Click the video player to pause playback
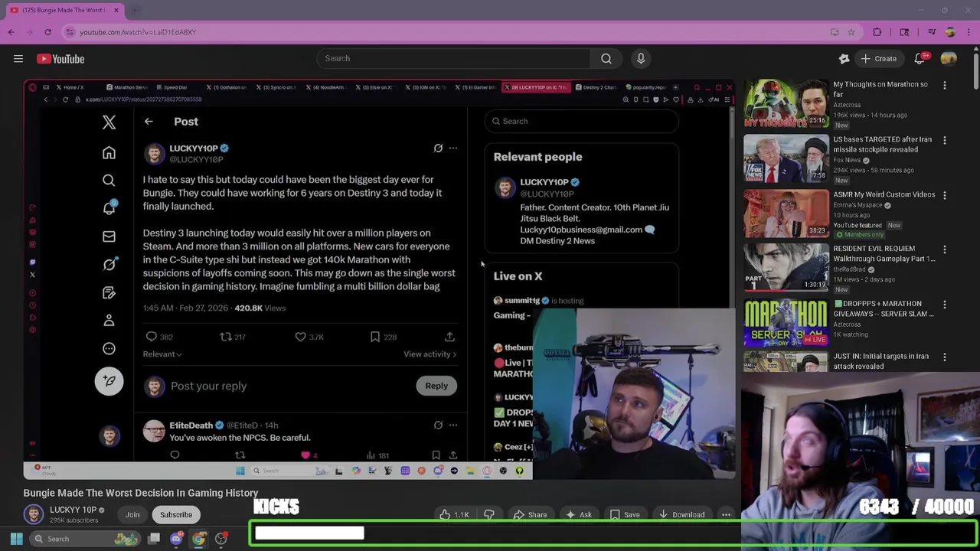The image size is (980, 551). (x=379, y=279)
